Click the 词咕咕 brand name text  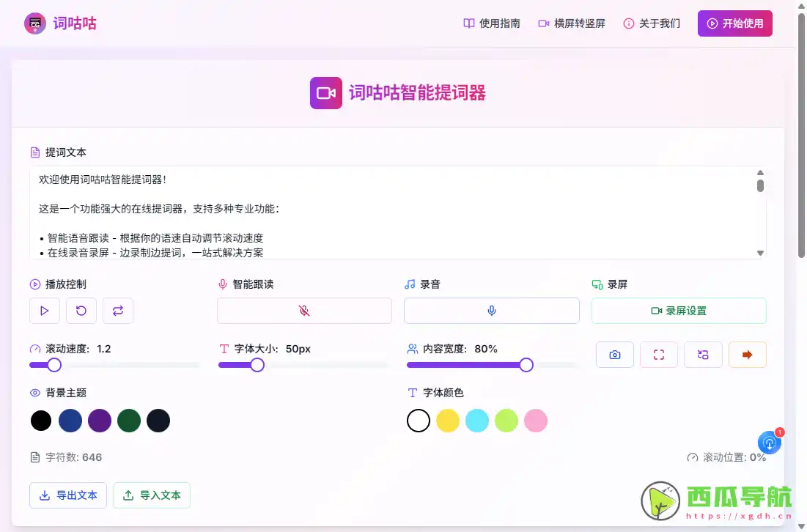point(75,23)
